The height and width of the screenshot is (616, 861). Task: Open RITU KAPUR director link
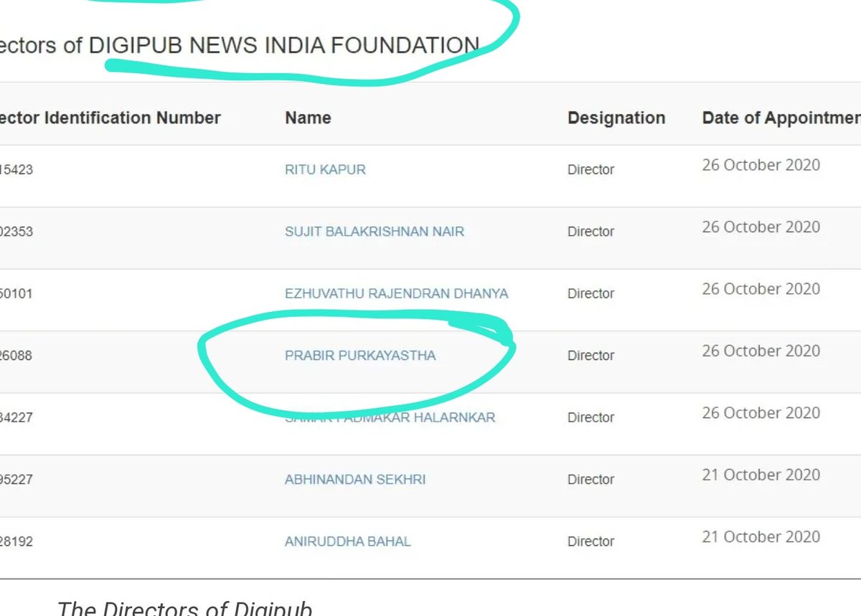point(325,170)
